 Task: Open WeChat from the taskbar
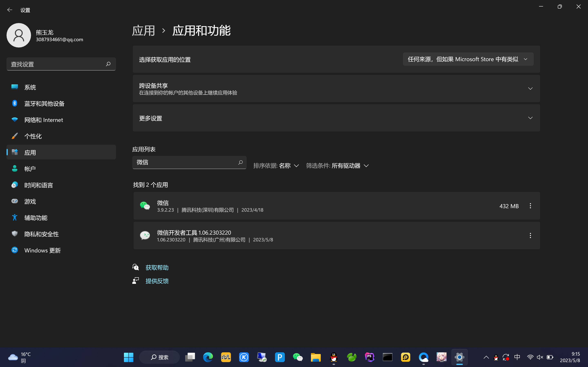click(298, 357)
